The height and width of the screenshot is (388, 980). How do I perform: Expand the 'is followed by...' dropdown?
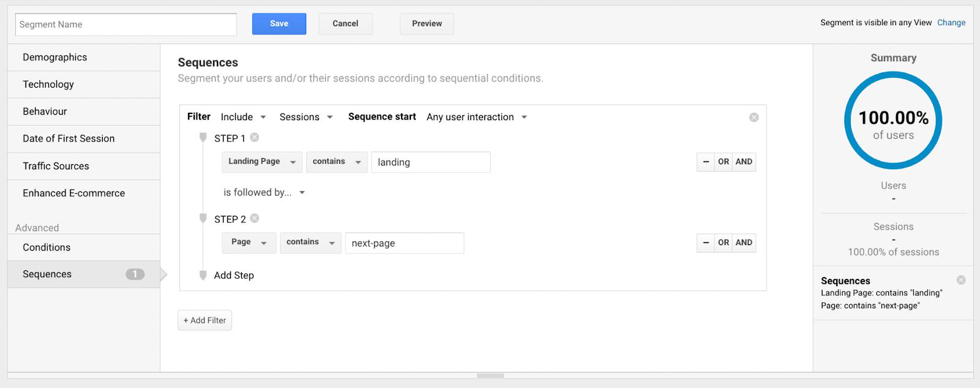tap(264, 192)
